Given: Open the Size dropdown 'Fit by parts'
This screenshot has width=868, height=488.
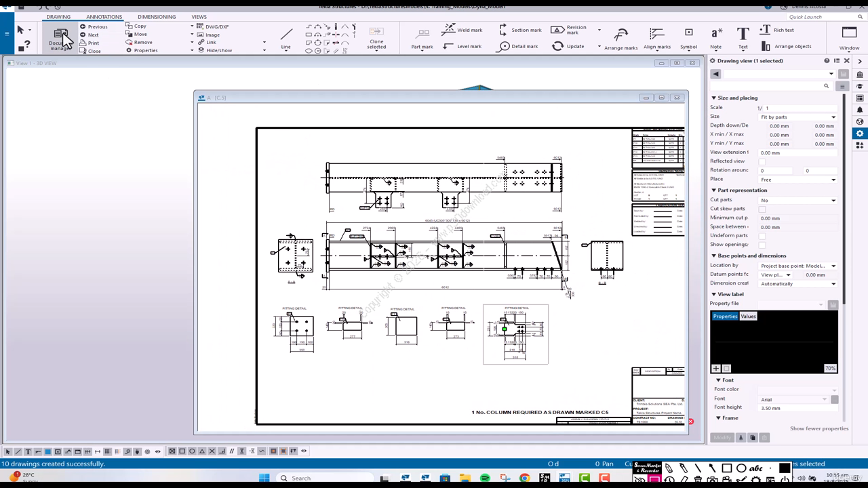Looking at the screenshot, I should 797,117.
